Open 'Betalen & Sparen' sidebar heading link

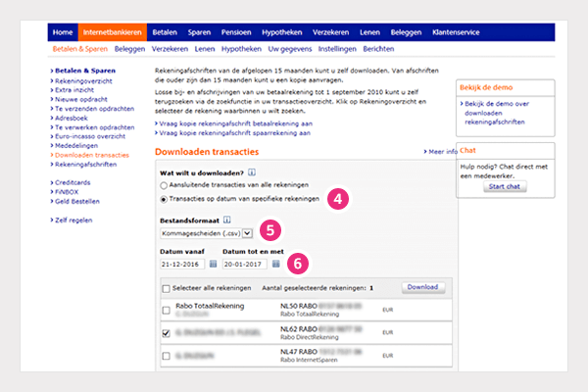(85, 71)
